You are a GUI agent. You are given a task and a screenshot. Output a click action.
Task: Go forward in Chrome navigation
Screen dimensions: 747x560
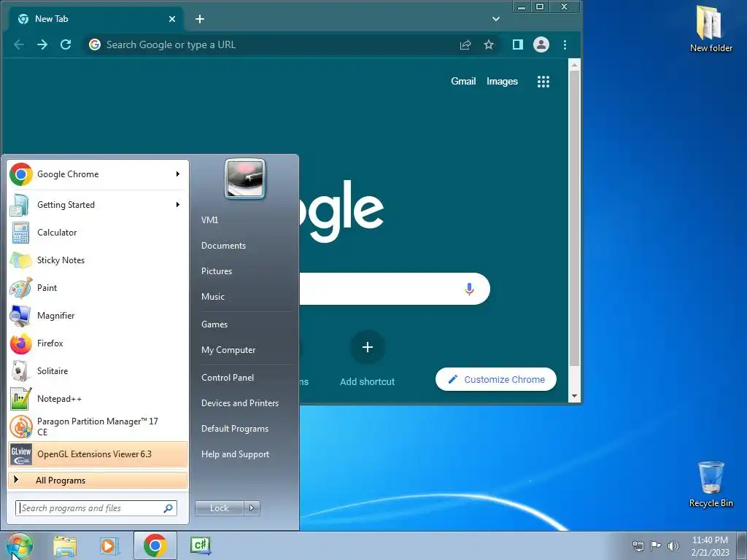coord(42,44)
